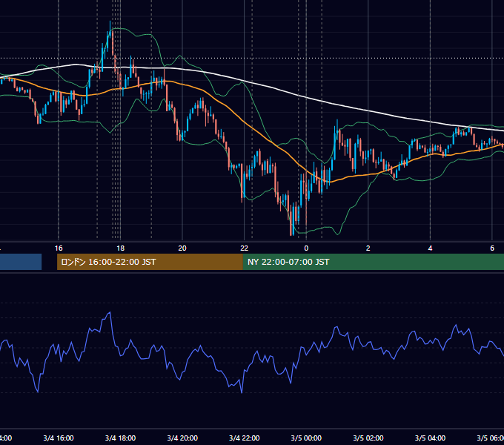Select the London 16:00-22:00 JST session bar

150,262
